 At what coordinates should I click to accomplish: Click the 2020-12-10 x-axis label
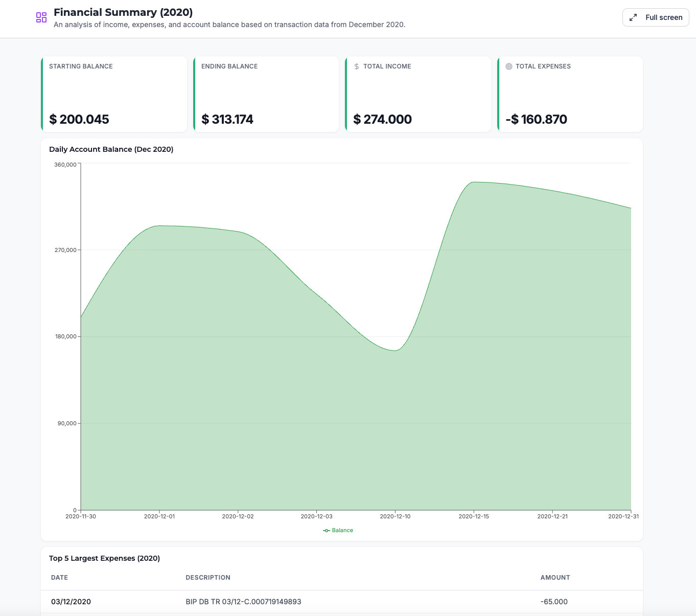(395, 516)
